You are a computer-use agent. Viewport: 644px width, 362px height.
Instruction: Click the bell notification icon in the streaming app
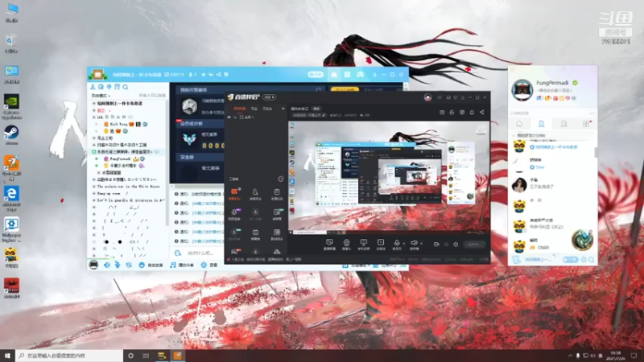(x=472, y=112)
